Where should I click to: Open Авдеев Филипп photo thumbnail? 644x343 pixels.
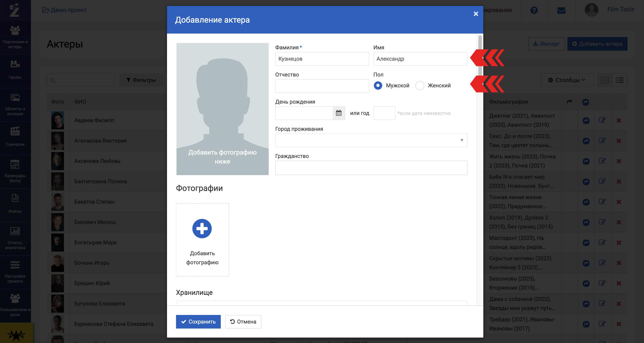[x=57, y=120]
